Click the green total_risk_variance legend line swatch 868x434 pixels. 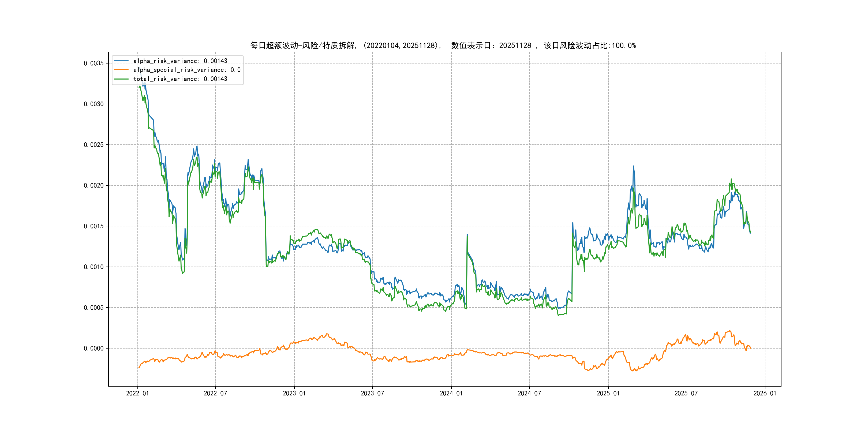[121, 79]
